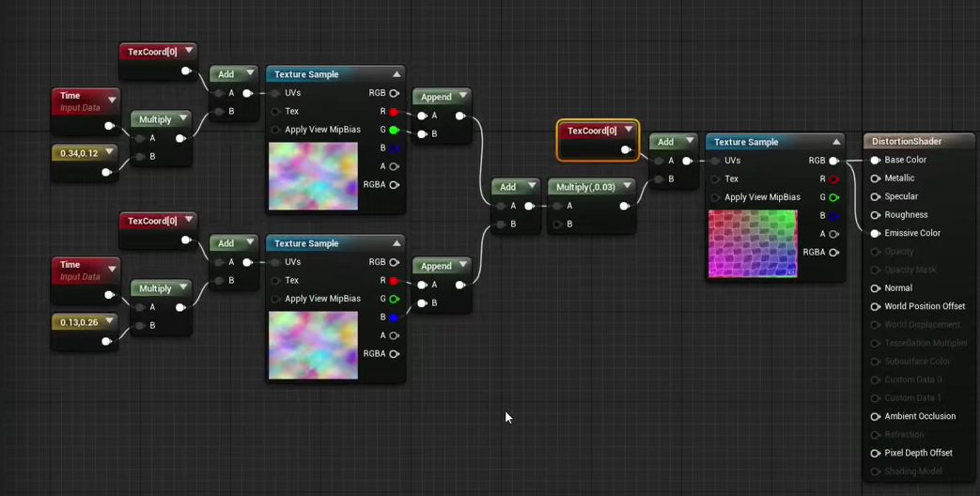Image resolution: width=980 pixels, height=496 pixels.
Task: Click the Pixel Depth Offset input pin
Action: tap(875, 454)
